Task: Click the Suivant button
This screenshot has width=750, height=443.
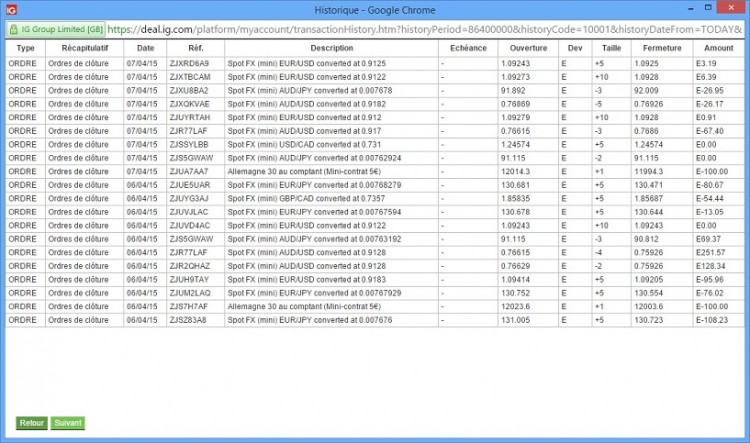Action: pyautogui.click(x=68, y=423)
